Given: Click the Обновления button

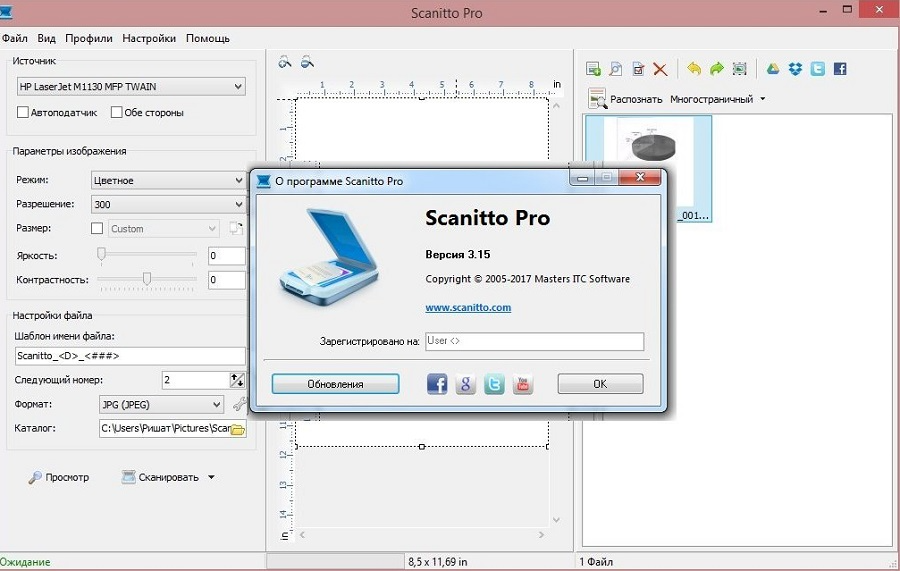Looking at the screenshot, I should point(335,384).
